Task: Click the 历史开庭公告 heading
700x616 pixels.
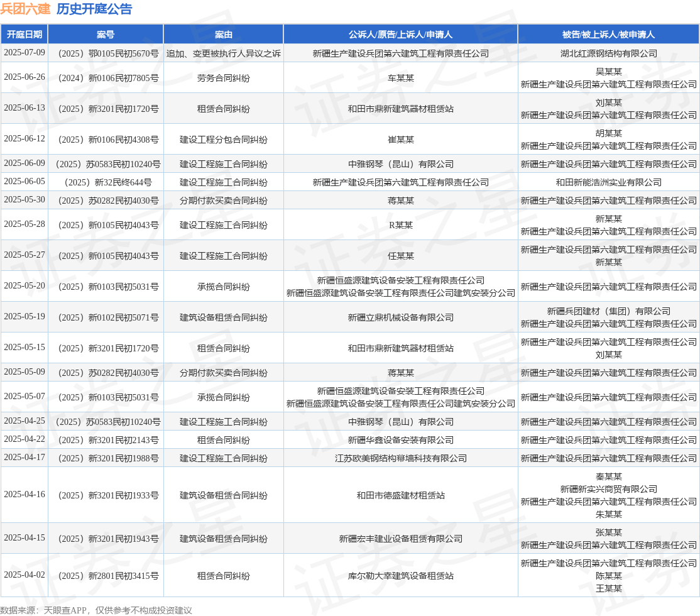Action: click(x=94, y=9)
